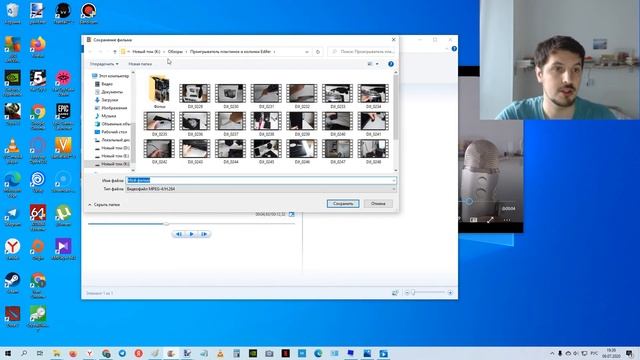Viewport: 640px width, 360px height.
Task: Click the Сохранить button
Action: 343,204
